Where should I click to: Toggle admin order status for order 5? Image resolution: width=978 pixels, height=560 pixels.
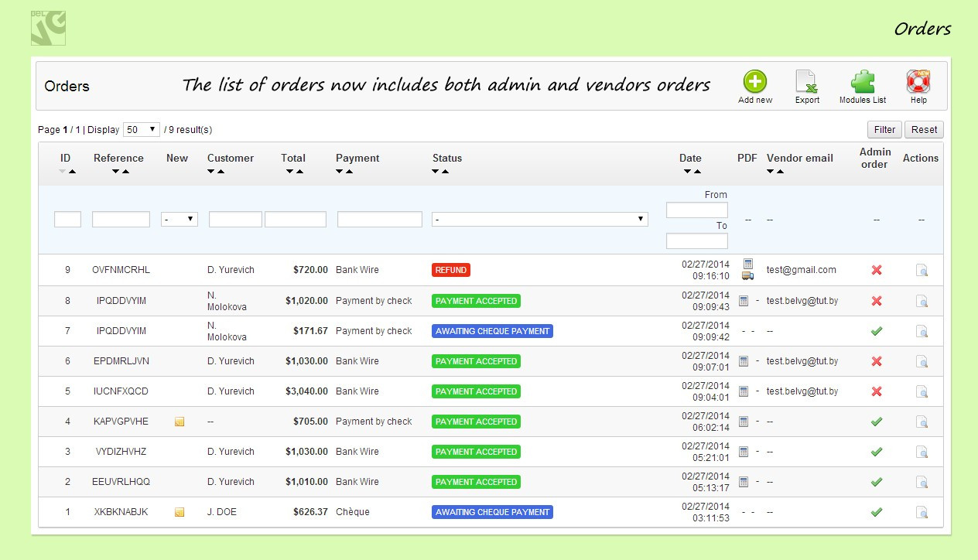pos(876,391)
